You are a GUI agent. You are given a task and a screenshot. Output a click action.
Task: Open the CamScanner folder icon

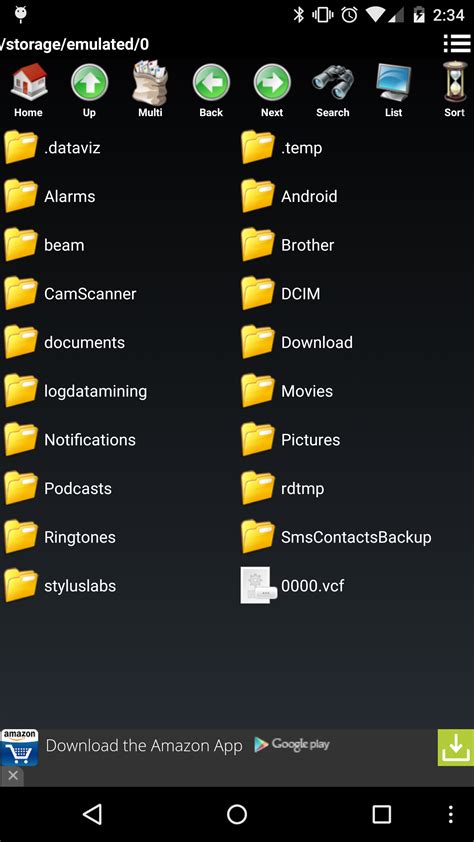point(21,294)
